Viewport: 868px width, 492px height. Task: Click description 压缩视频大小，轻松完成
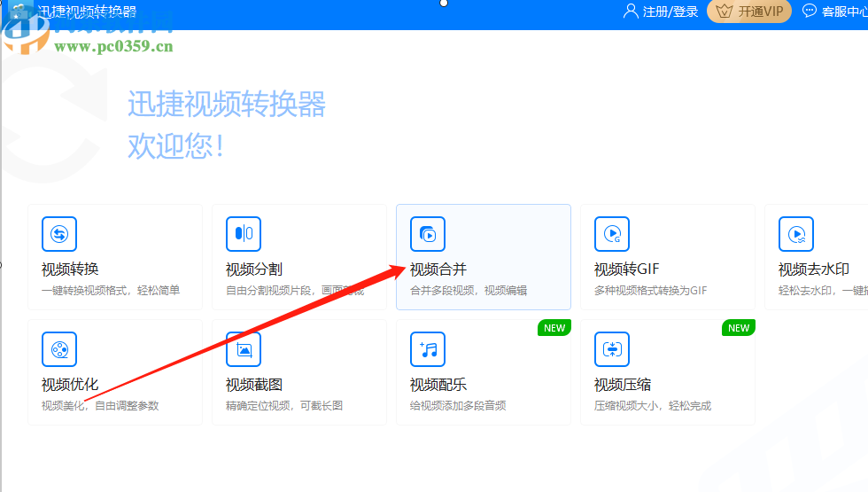click(653, 406)
